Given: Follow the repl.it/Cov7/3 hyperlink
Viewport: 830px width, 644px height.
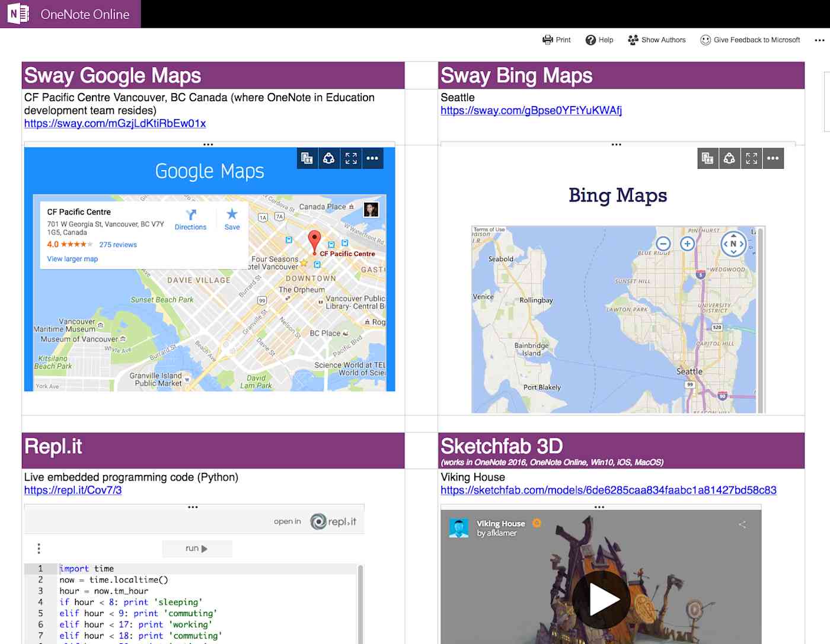Looking at the screenshot, I should [72, 491].
